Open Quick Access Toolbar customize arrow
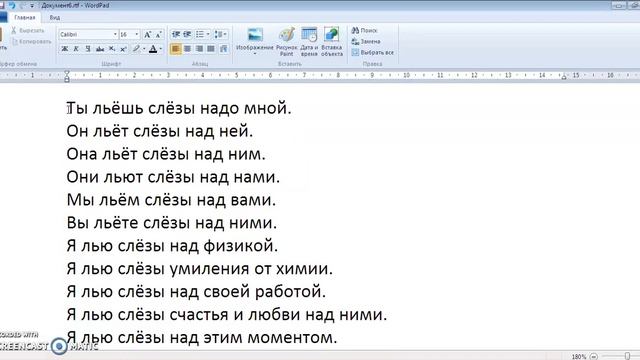 point(32,6)
